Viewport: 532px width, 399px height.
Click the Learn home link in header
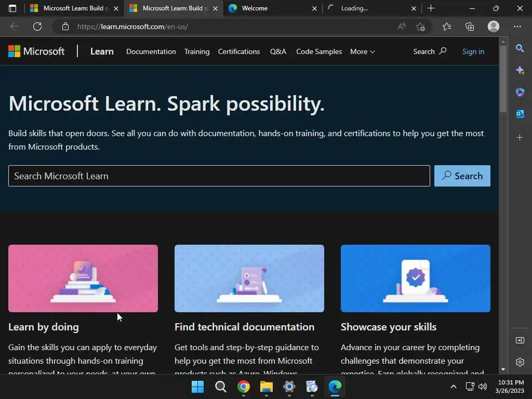click(102, 51)
